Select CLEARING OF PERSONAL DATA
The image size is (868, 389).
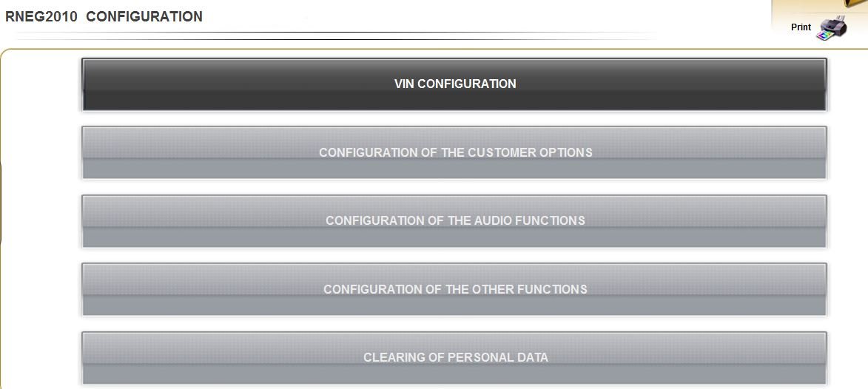(x=454, y=358)
